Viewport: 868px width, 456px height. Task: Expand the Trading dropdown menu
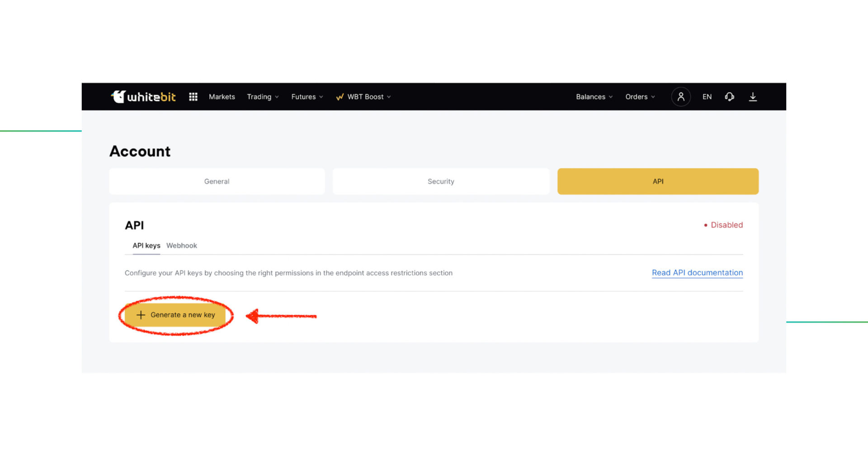click(263, 97)
